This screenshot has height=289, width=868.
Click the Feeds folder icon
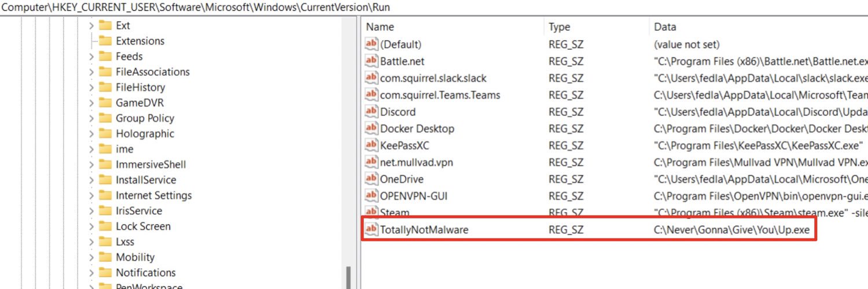tap(105, 56)
